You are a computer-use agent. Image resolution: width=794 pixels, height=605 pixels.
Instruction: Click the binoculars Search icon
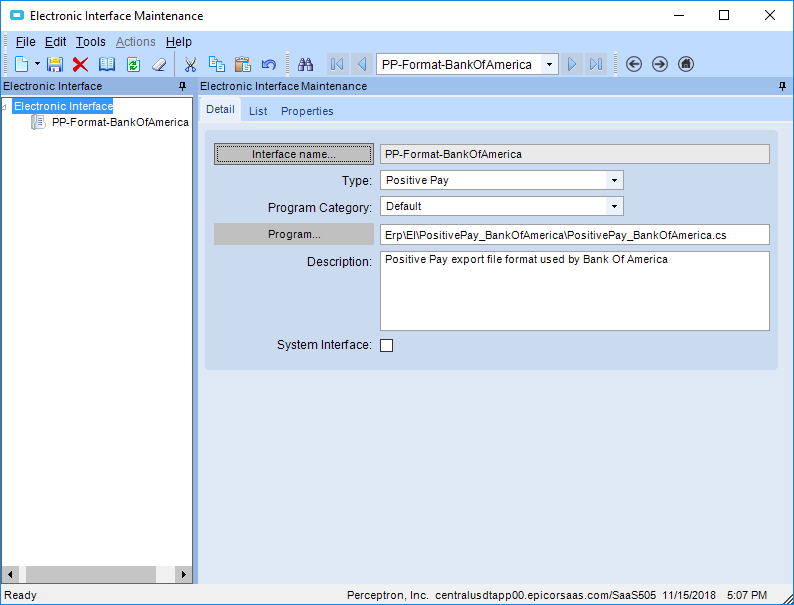pos(305,64)
